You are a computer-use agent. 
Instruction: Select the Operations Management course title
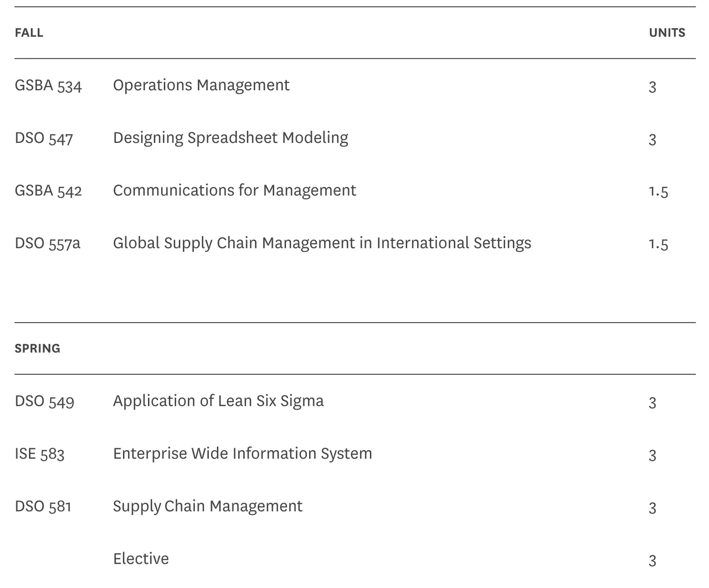[x=201, y=85]
